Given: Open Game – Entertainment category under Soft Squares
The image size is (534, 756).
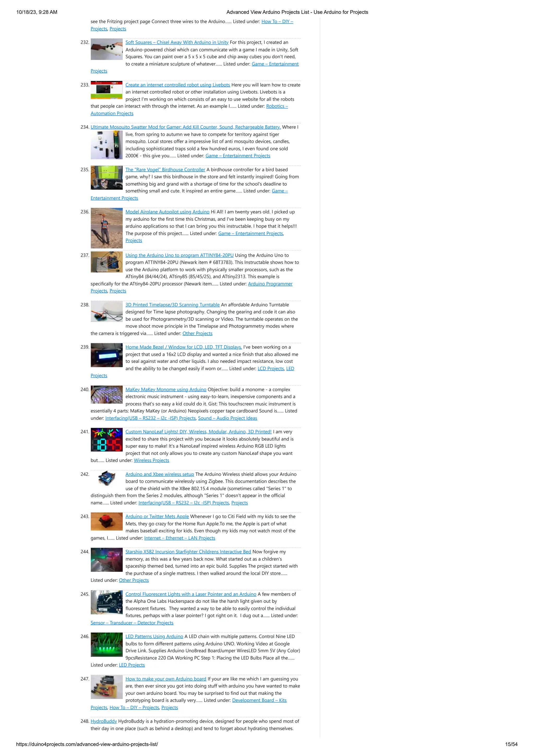Looking at the screenshot, I should tap(275, 64).
